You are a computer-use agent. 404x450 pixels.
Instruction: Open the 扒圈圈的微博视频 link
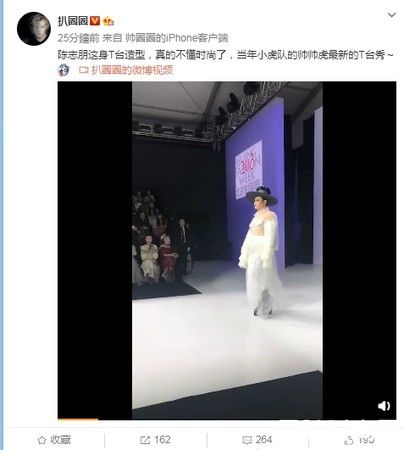(x=132, y=70)
